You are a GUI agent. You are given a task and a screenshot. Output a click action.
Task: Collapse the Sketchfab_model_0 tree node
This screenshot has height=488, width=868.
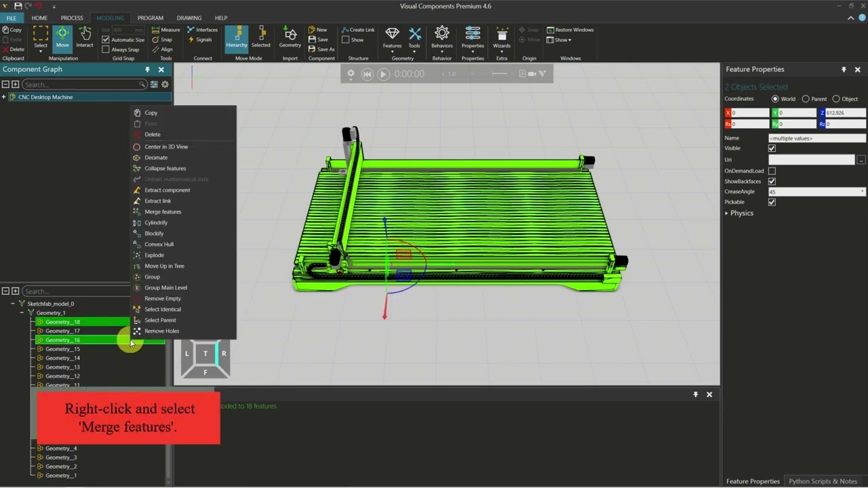click(13, 304)
